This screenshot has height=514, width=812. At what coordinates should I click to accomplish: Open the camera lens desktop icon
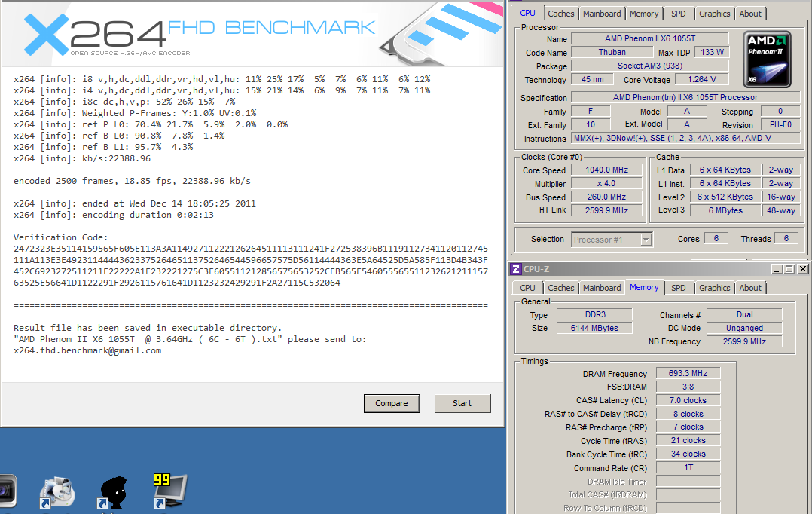click(x=8, y=491)
